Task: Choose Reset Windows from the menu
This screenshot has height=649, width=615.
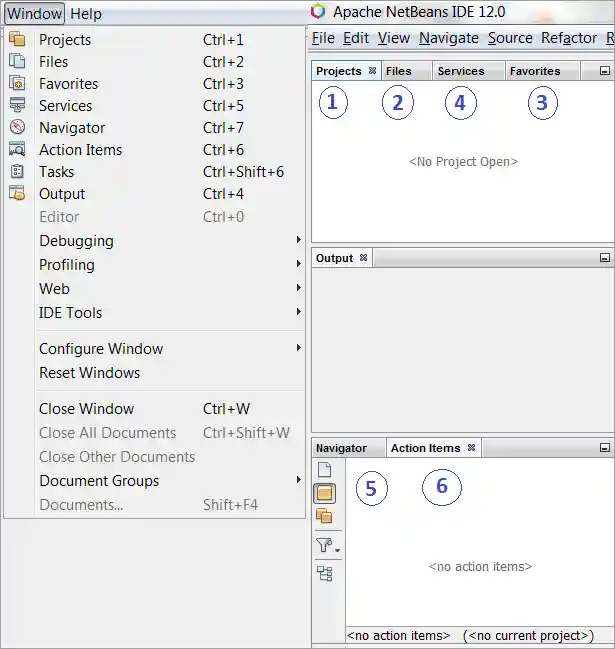Action: click(x=170, y=373)
